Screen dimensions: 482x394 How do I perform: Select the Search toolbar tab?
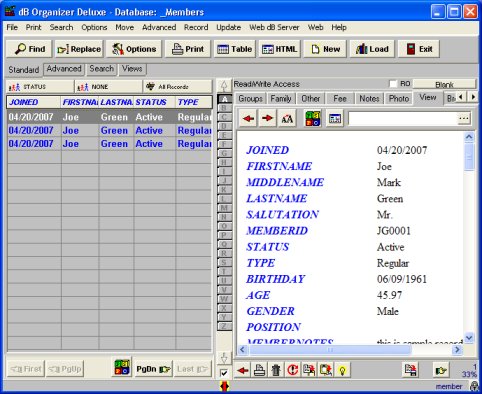(102, 69)
